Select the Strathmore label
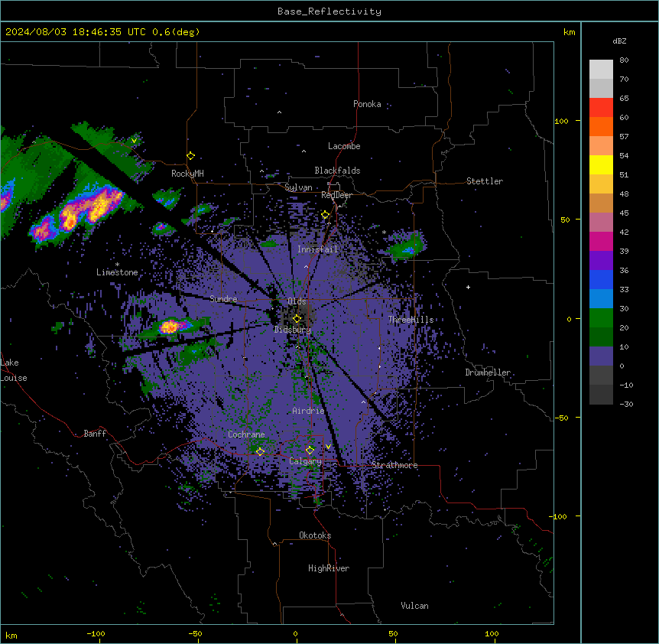The image size is (659, 644). coord(394,465)
